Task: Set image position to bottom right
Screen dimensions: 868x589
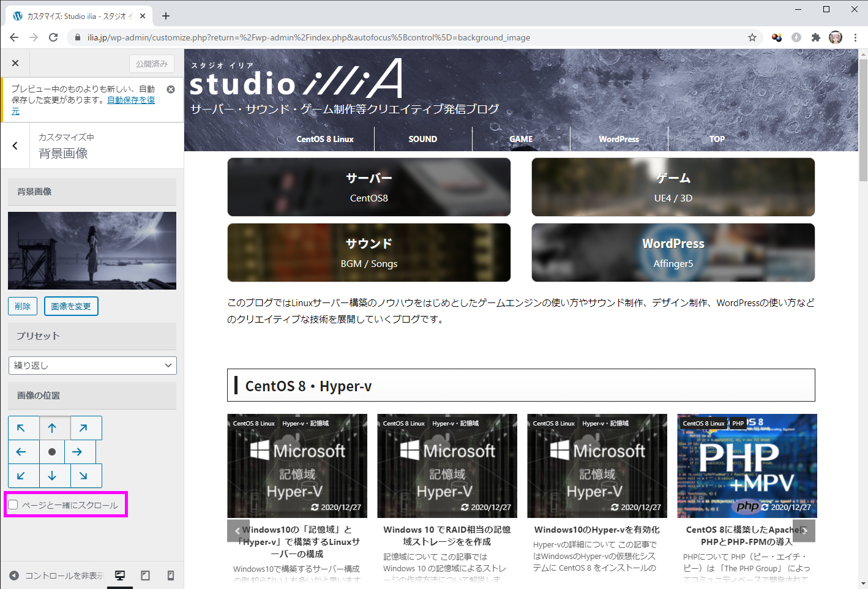Action: [x=86, y=476]
